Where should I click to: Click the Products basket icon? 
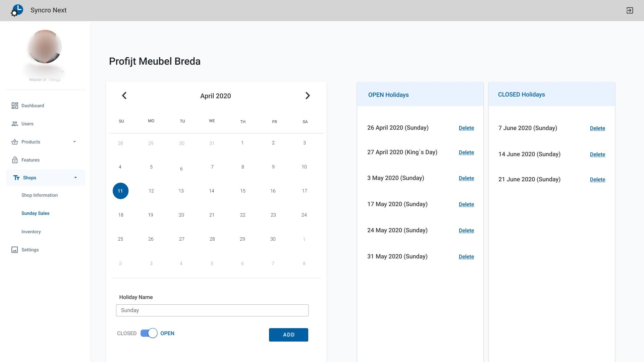(15, 142)
